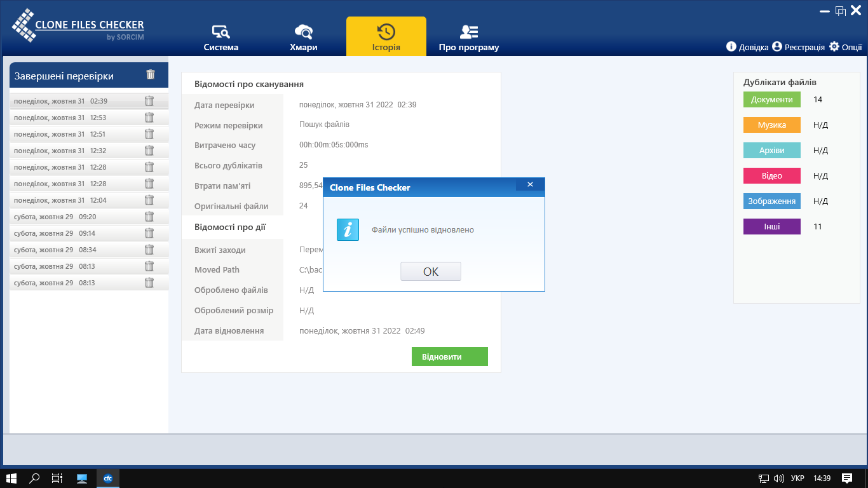
Task: Click the Відео category label
Action: [x=772, y=176]
